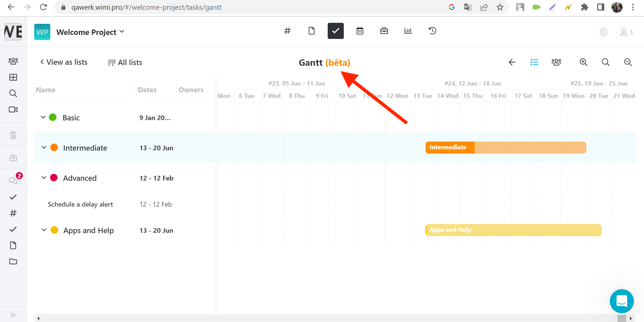Image resolution: width=644 pixels, height=322 pixels.
Task: Click the hashtag channels icon in toolbar
Action: (287, 31)
